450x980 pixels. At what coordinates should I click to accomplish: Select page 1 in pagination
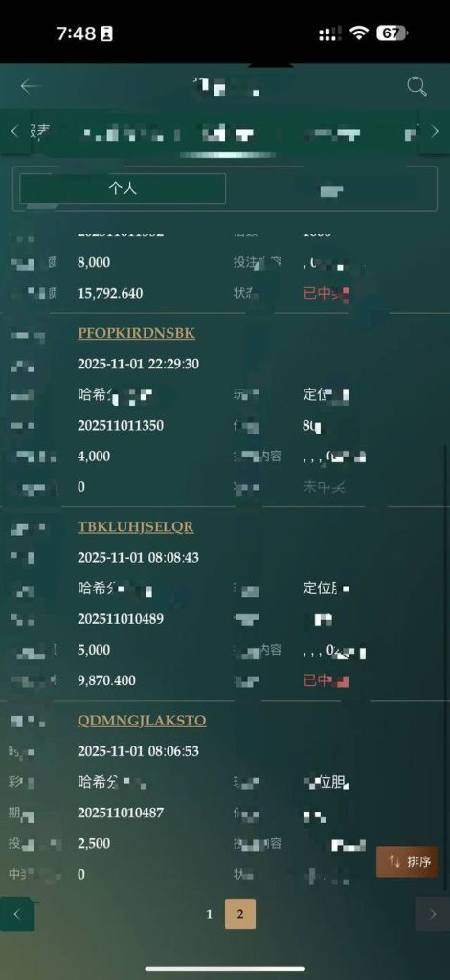(210, 914)
